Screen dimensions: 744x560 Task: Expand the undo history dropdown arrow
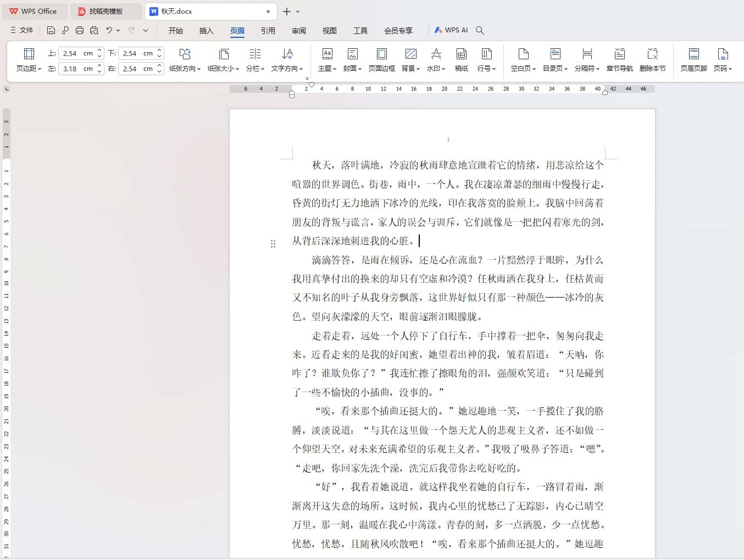pos(118,30)
